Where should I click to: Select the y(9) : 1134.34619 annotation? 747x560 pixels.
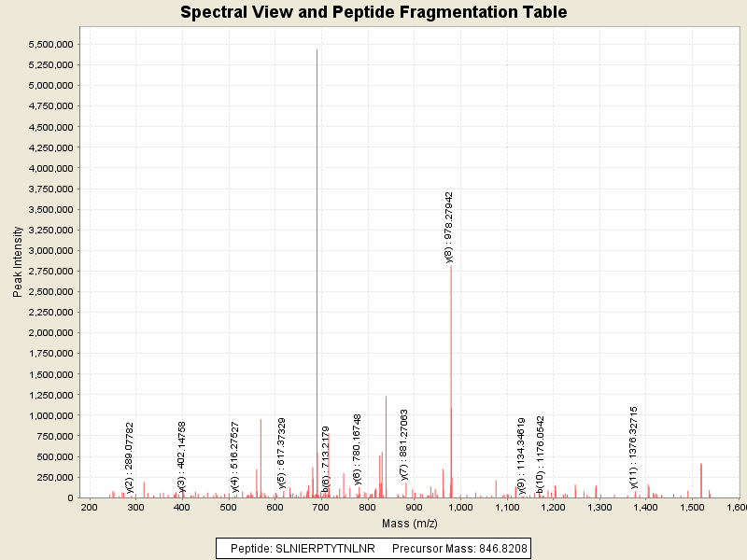tap(521, 453)
